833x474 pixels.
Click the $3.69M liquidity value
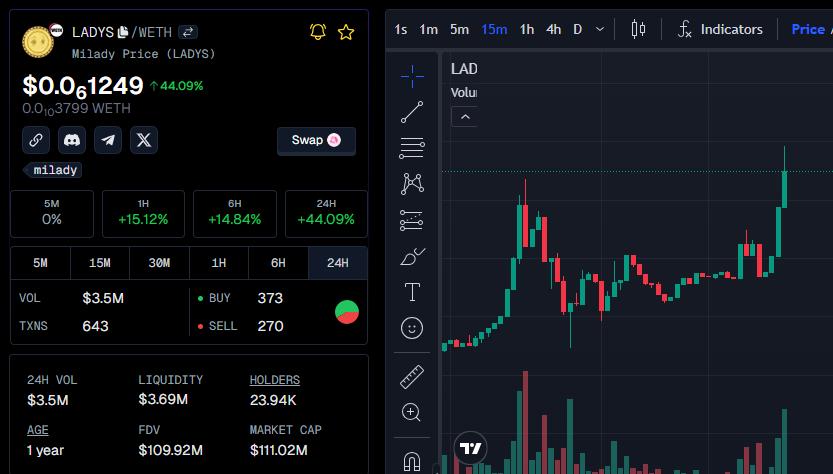pyautogui.click(x=163, y=400)
